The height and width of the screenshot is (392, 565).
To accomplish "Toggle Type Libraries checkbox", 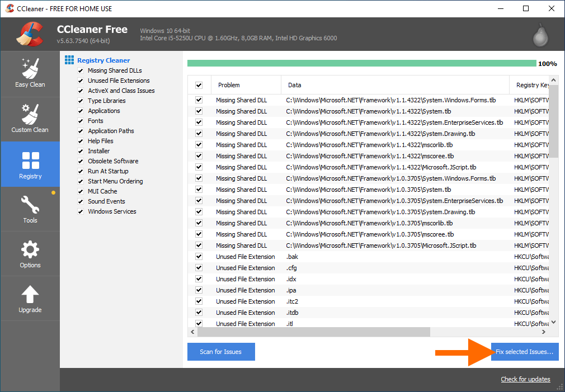I will click(x=81, y=101).
